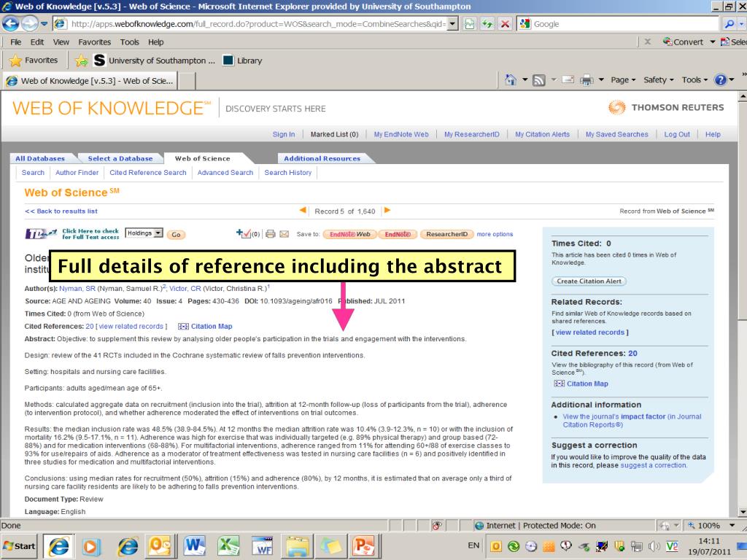Expand the Tools dropdown in command bar
The height and width of the screenshot is (560, 747).
[x=694, y=80]
